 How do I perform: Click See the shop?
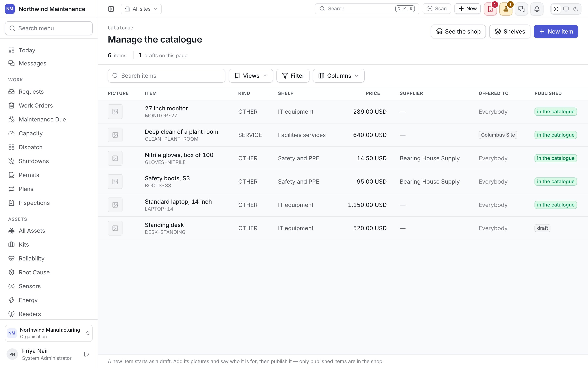(x=458, y=31)
